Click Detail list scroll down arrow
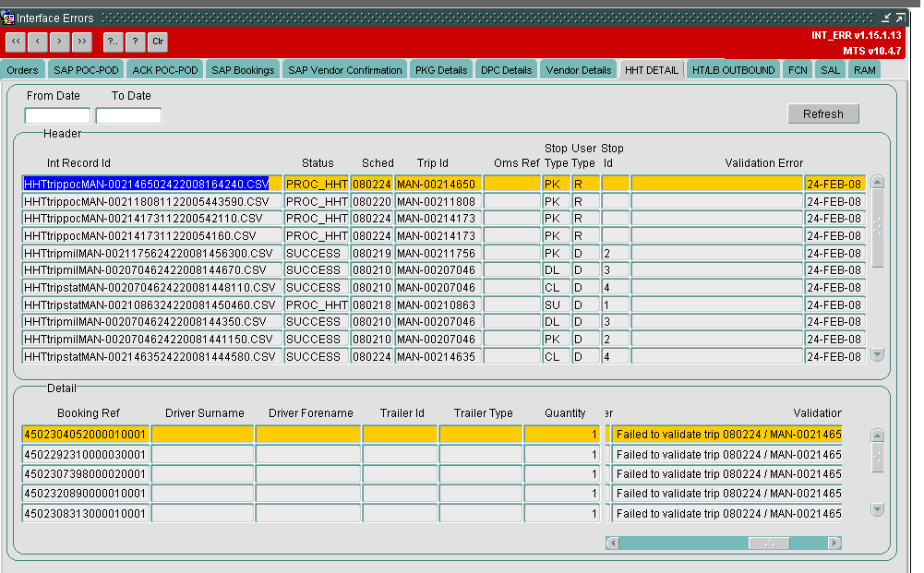 [x=878, y=509]
